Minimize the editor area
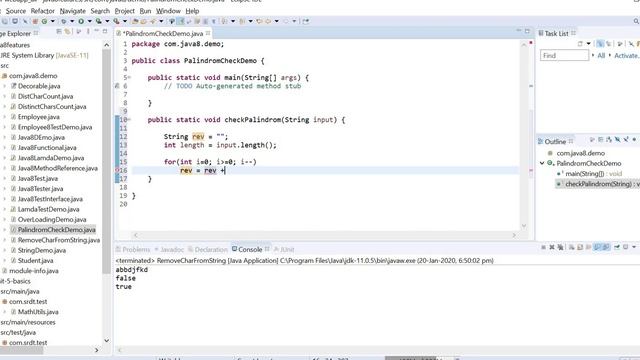 (x=519, y=31)
